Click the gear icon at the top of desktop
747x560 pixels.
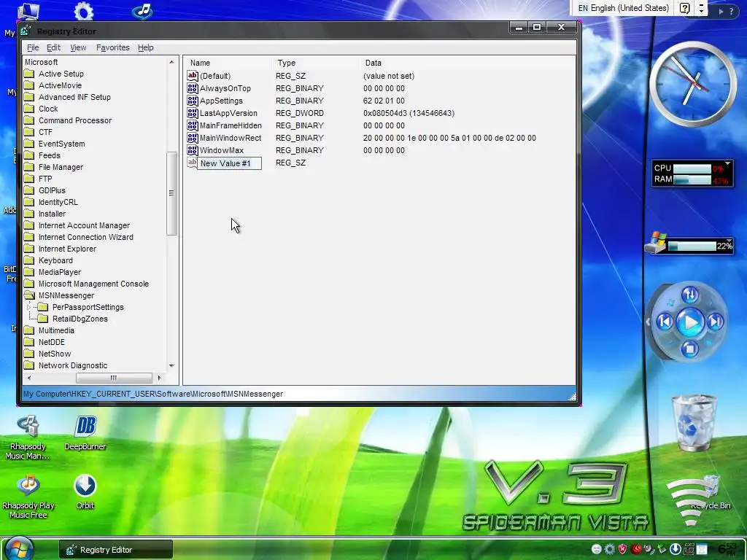84,10
